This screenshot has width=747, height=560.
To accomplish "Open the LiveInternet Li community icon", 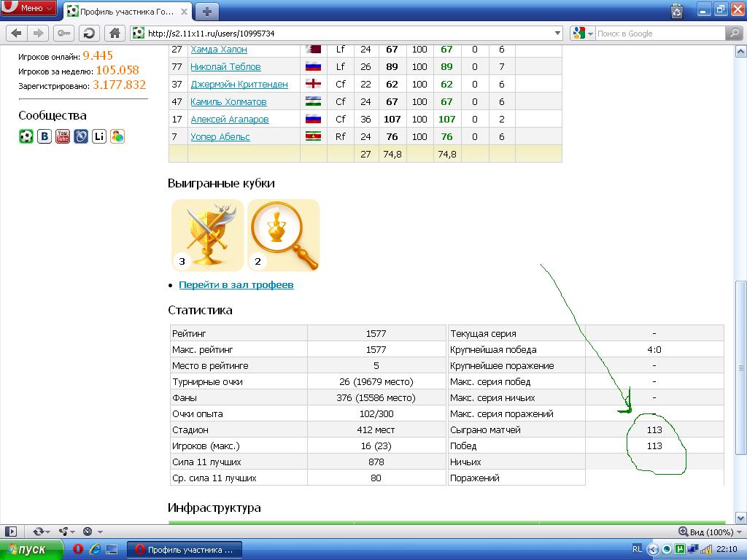I will click(99, 136).
